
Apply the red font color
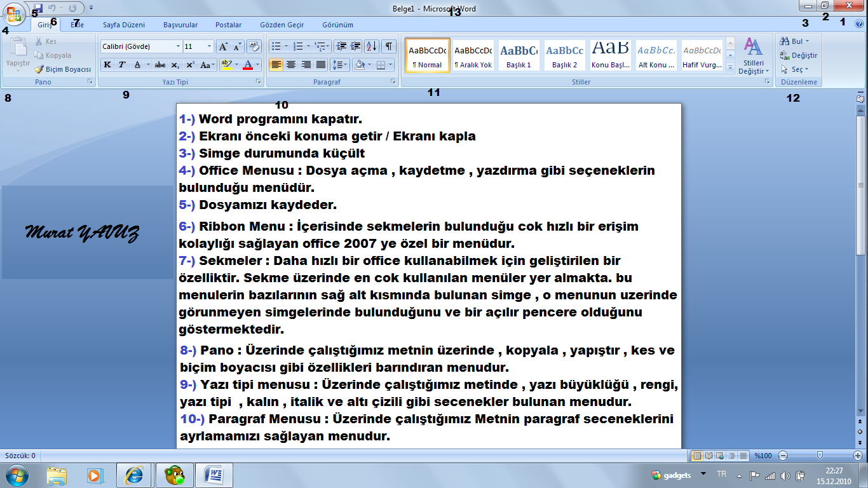[248, 65]
